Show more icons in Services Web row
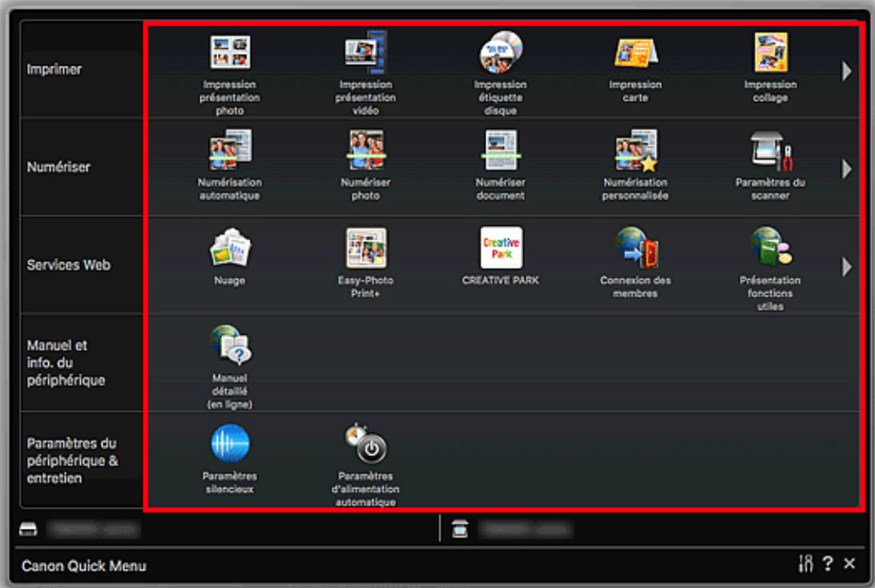875x588 pixels. pyautogui.click(x=846, y=267)
